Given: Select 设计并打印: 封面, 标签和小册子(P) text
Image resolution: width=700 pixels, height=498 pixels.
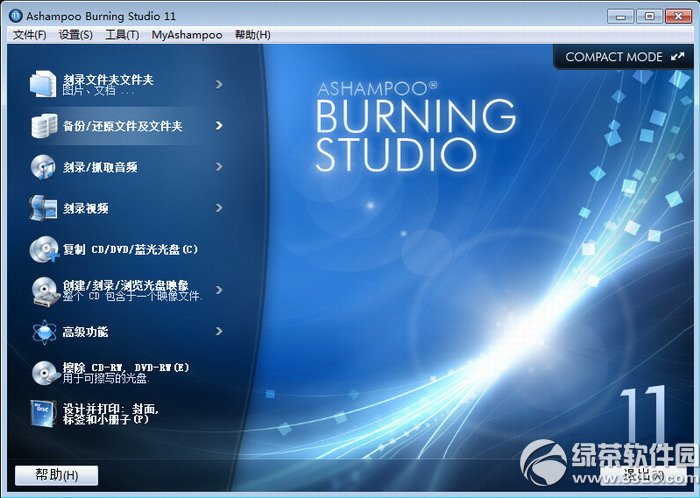Looking at the screenshot, I should [111, 414].
